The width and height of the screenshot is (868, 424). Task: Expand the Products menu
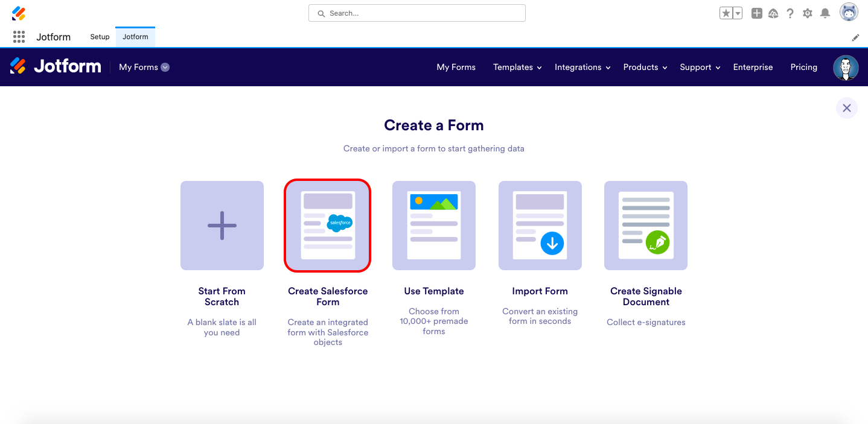tap(645, 67)
